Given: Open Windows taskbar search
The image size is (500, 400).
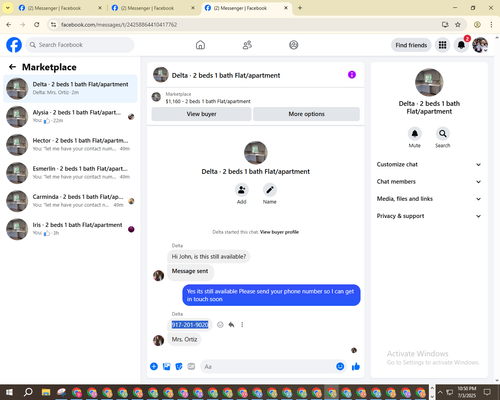Looking at the screenshot, I should [x=28, y=392].
